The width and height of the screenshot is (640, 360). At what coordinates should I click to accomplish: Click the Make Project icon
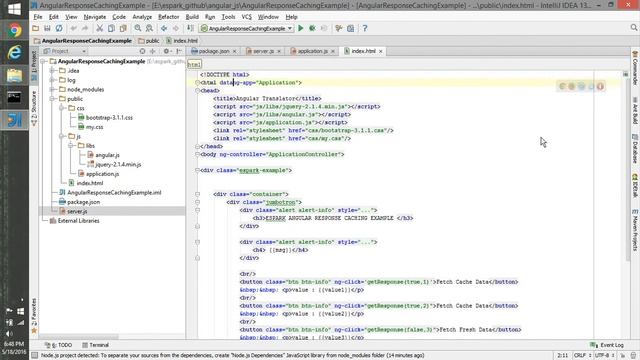(x=190, y=28)
